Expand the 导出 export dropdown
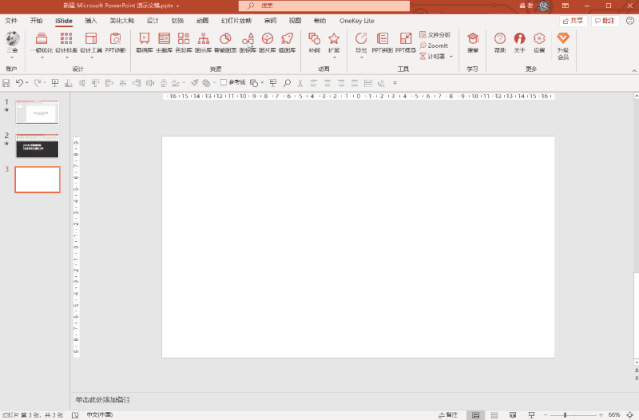Viewport: 639px width, 420px height. click(x=361, y=57)
